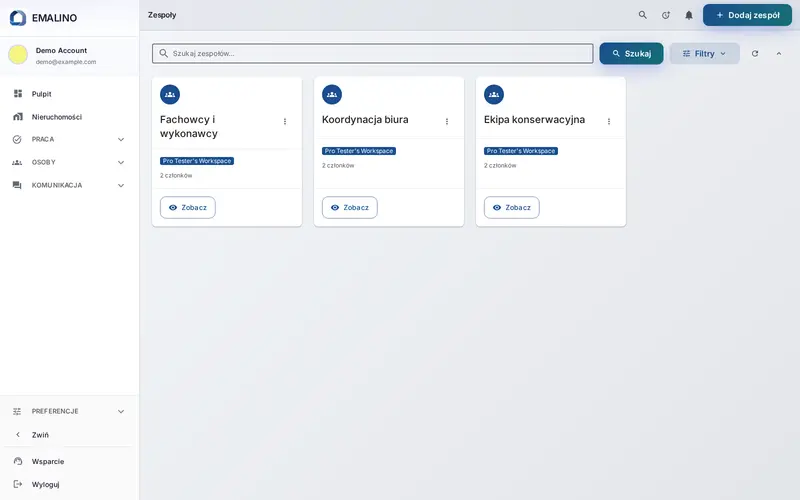Click workspace tag on Ekipa konserwacyjna card
This screenshot has height=500, width=800.
click(x=521, y=151)
